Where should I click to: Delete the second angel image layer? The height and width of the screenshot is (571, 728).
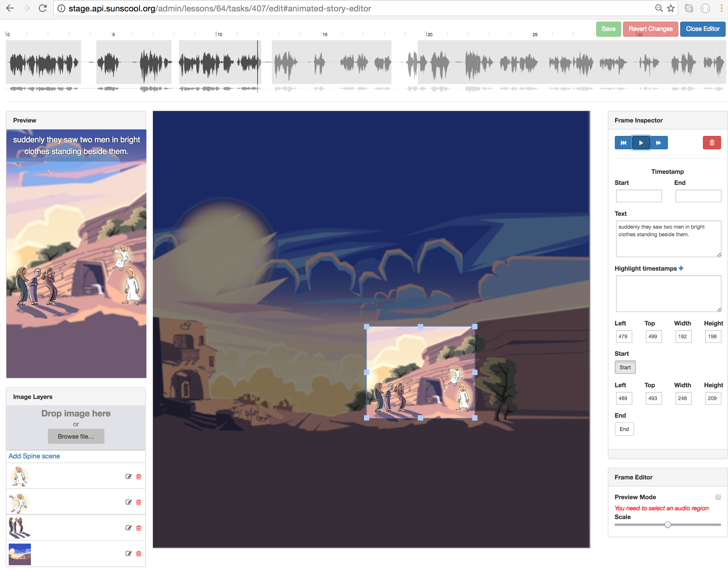(x=139, y=502)
